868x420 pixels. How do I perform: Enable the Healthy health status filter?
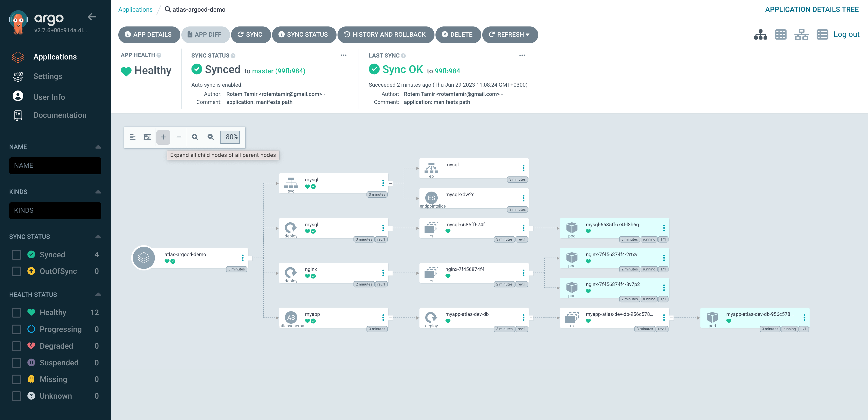coord(16,312)
